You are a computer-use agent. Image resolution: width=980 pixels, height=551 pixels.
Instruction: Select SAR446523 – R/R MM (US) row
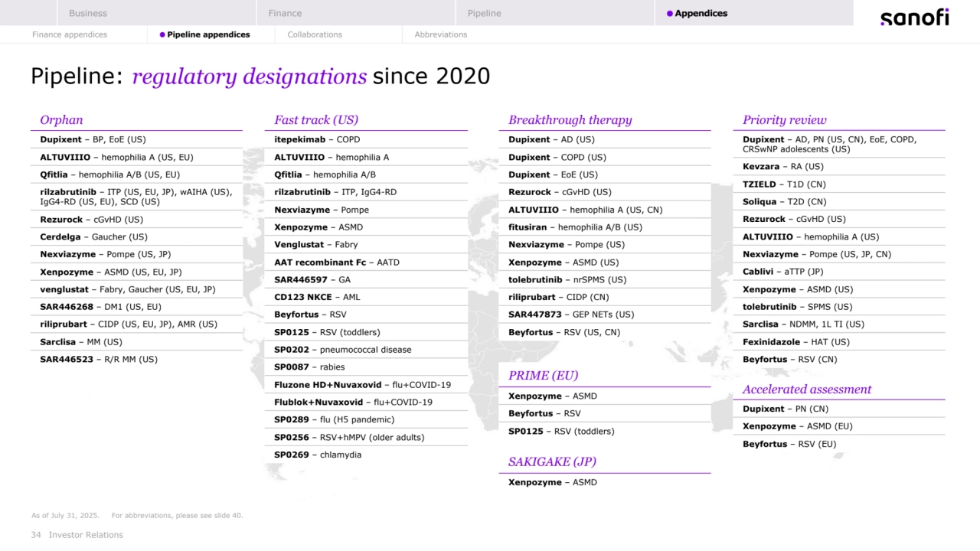tap(136, 360)
